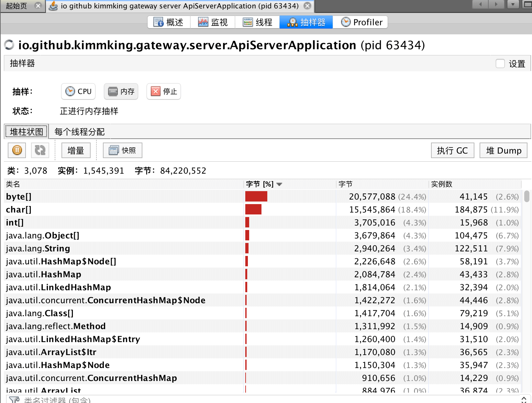Viewport: 532px width, 403px height.
Task: Close the ApiServerApplication tab
Action: tap(307, 6)
